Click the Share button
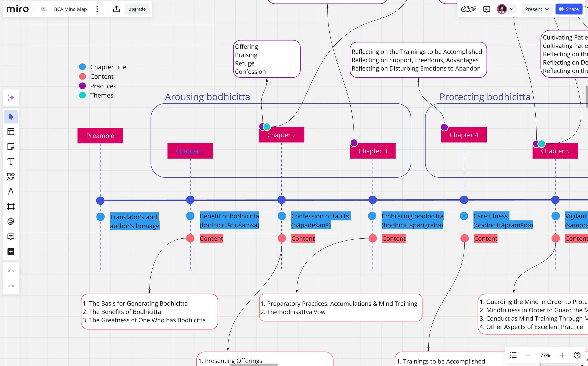The image size is (588, 366). 569,9
